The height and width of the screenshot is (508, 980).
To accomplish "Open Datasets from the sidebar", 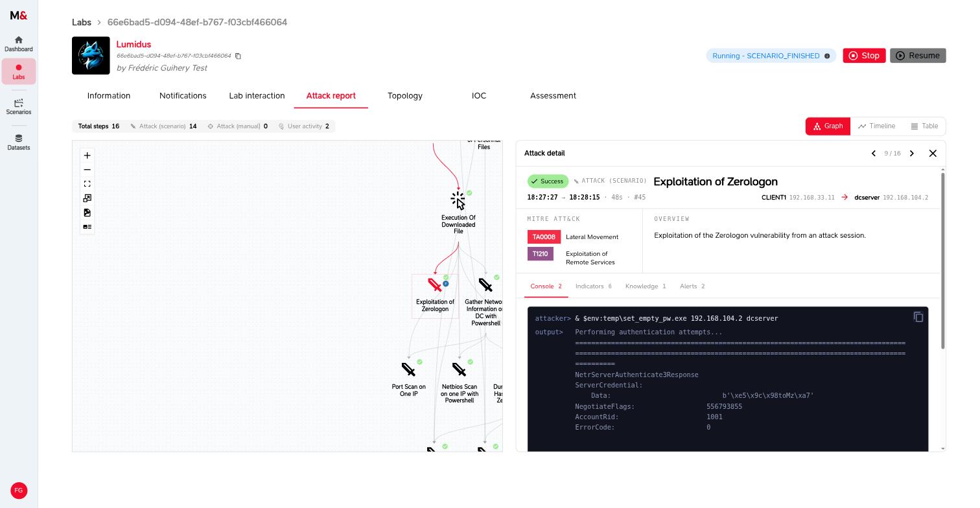I will [x=19, y=143].
